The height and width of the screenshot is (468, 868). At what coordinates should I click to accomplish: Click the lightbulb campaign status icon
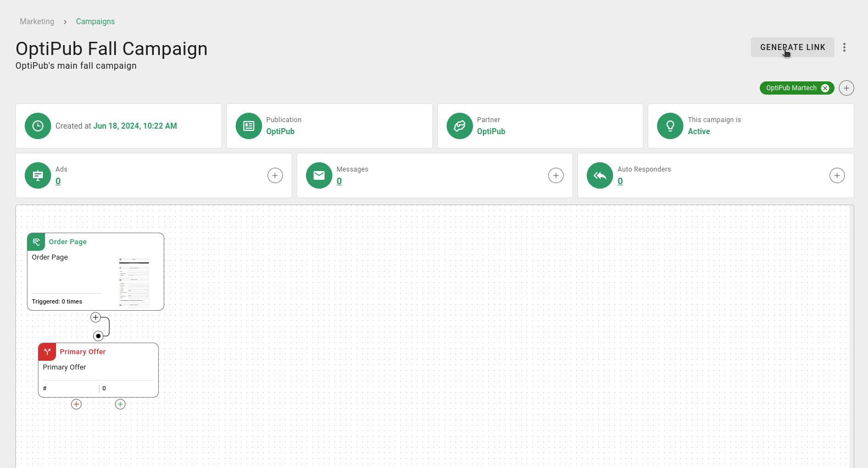[670, 126]
